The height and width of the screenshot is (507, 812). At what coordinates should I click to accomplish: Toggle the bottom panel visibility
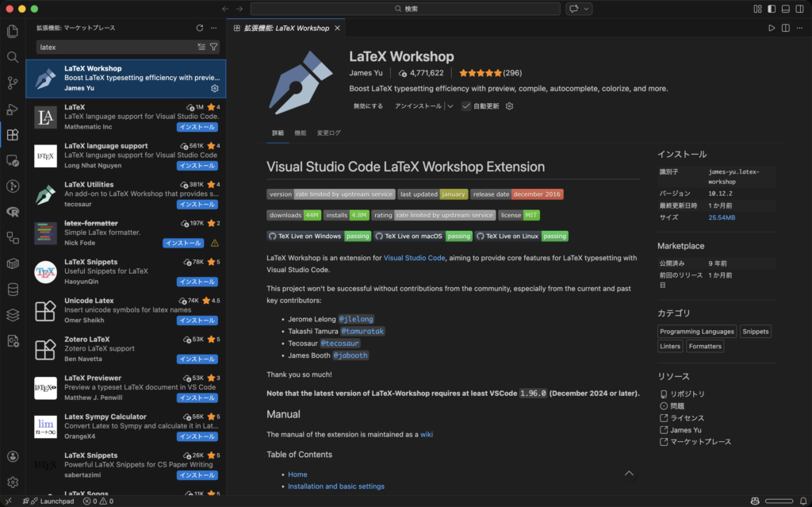pos(785,9)
